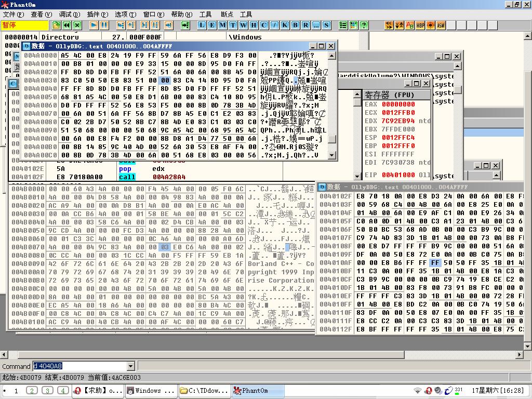Click the wireless network tray icon
The image size is (532, 399).
tap(417, 391)
